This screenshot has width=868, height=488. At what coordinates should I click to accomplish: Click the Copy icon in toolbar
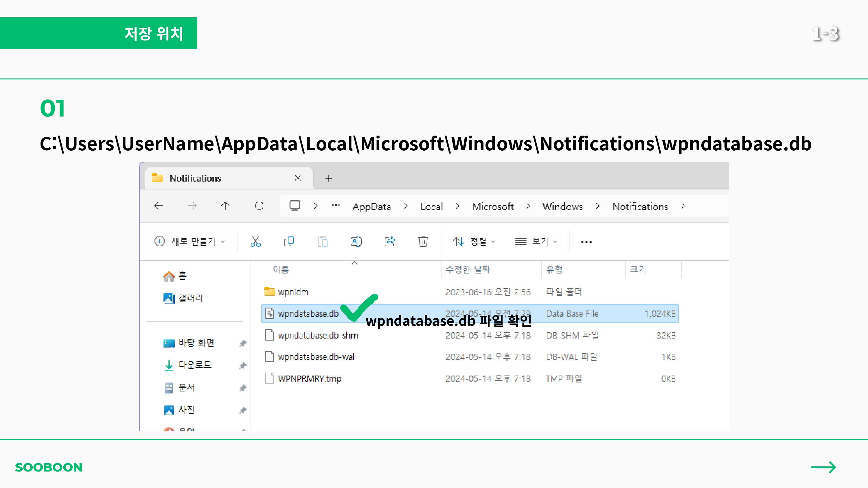(289, 241)
